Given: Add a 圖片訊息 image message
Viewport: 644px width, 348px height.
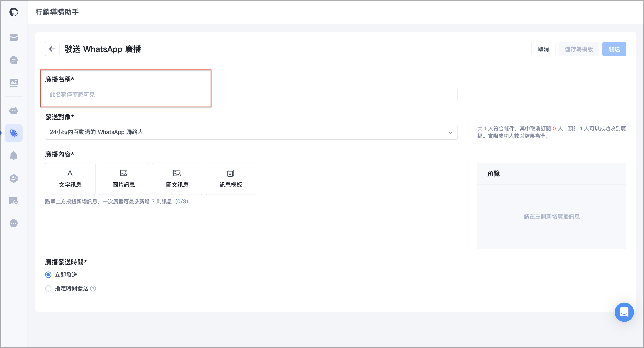Looking at the screenshot, I should 124,178.
